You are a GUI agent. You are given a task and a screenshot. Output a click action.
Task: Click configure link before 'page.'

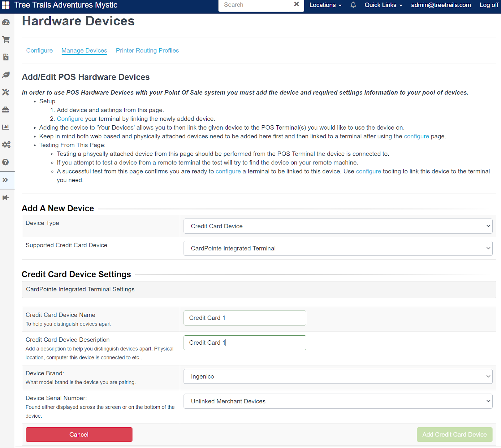416,136
